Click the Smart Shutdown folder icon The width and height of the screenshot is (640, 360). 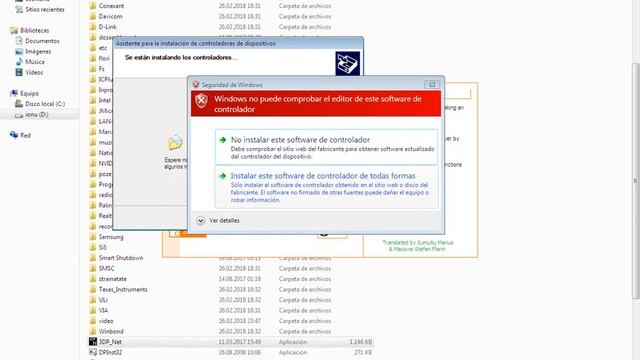[x=93, y=258]
